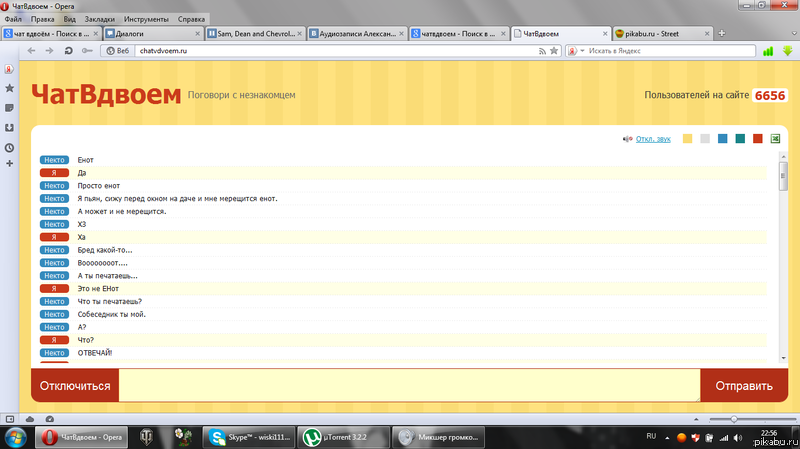Open Вид menu
The width and height of the screenshot is (800, 449).
click(x=69, y=19)
